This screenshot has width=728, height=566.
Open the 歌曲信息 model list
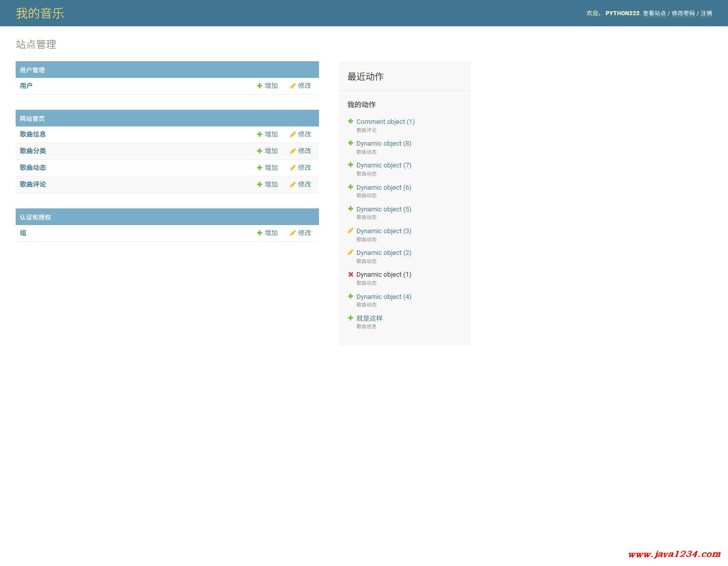pos(33,135)
